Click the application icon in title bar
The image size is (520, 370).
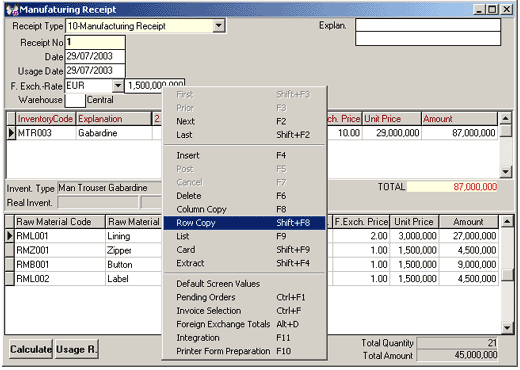(12, 9)
